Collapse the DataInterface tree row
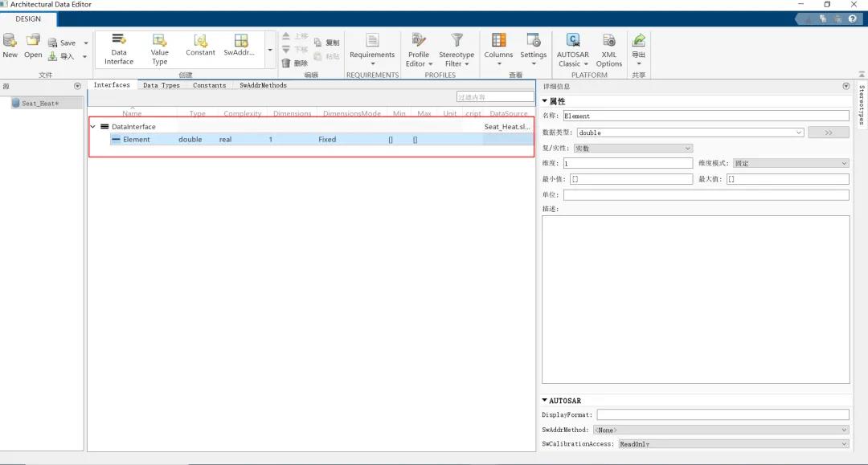 coord(93,127)
